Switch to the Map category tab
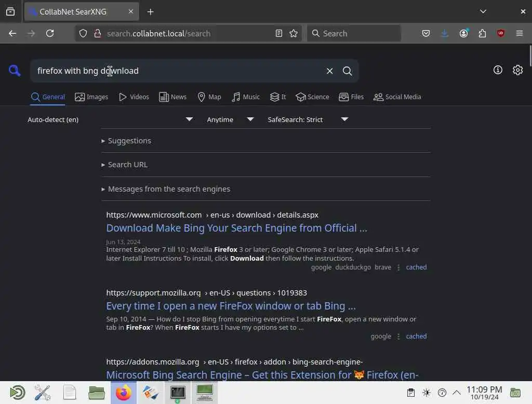 click(209, 97)
